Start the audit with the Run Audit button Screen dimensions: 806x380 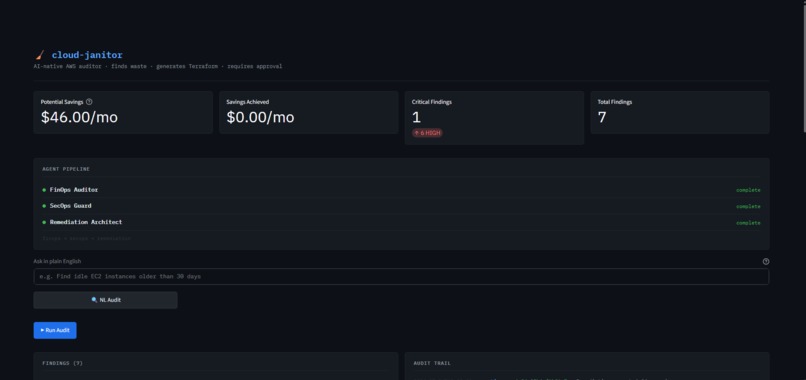(55, 330)
